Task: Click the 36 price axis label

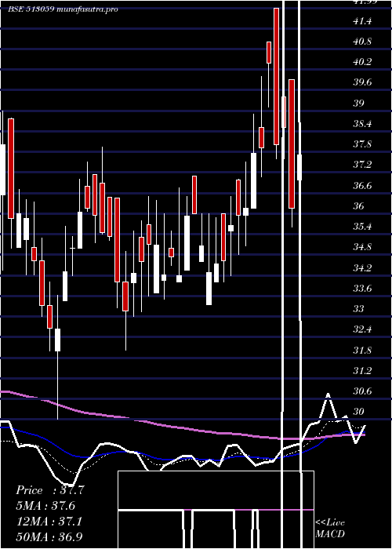Action: point(359,206)
